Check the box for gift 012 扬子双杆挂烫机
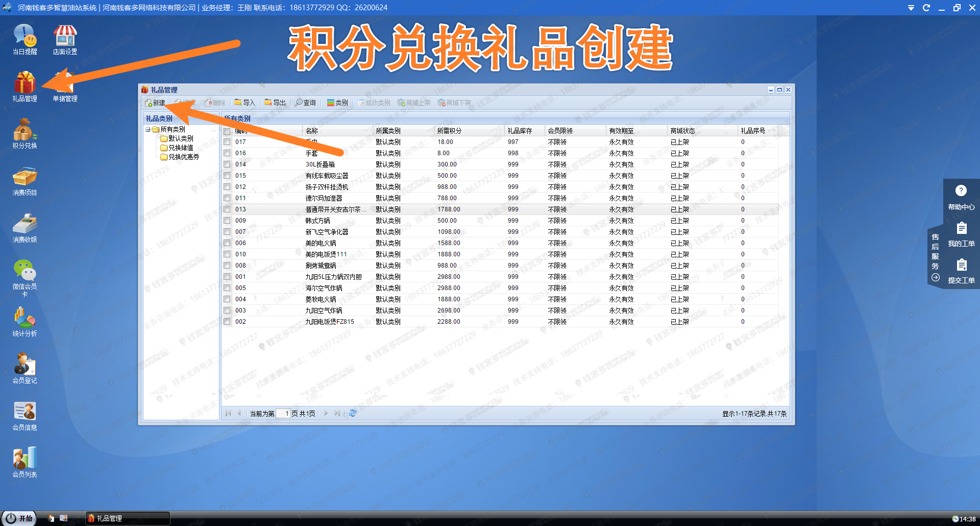 pos(227,187)
